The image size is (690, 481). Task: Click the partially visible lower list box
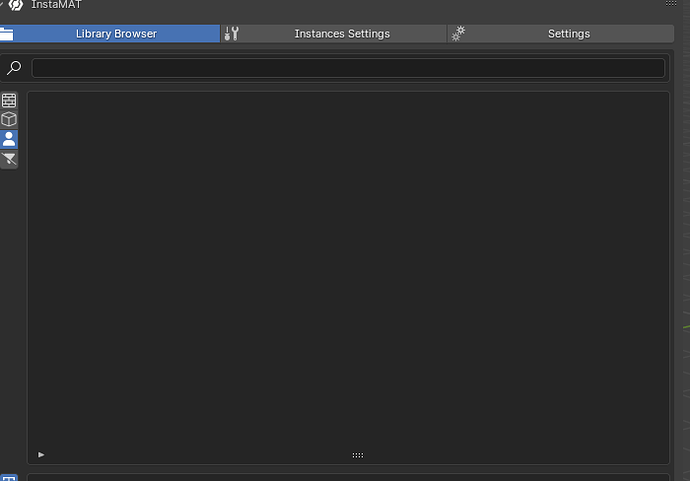348,477
